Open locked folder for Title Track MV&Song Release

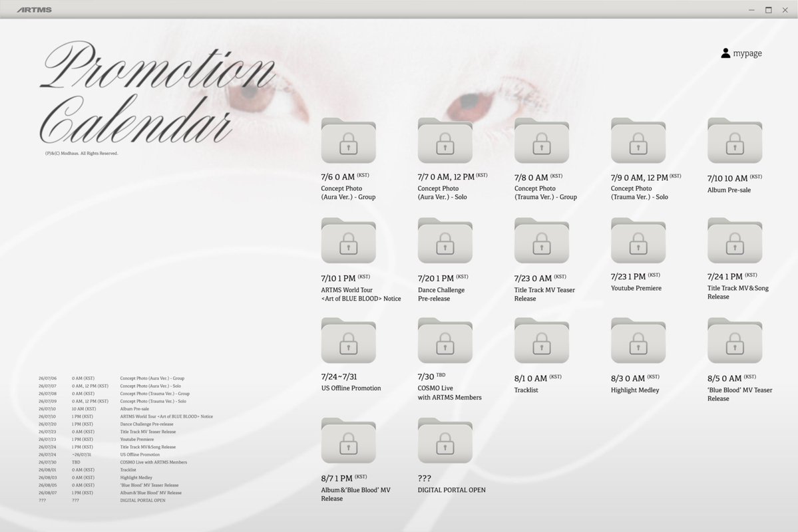[735, 241]
